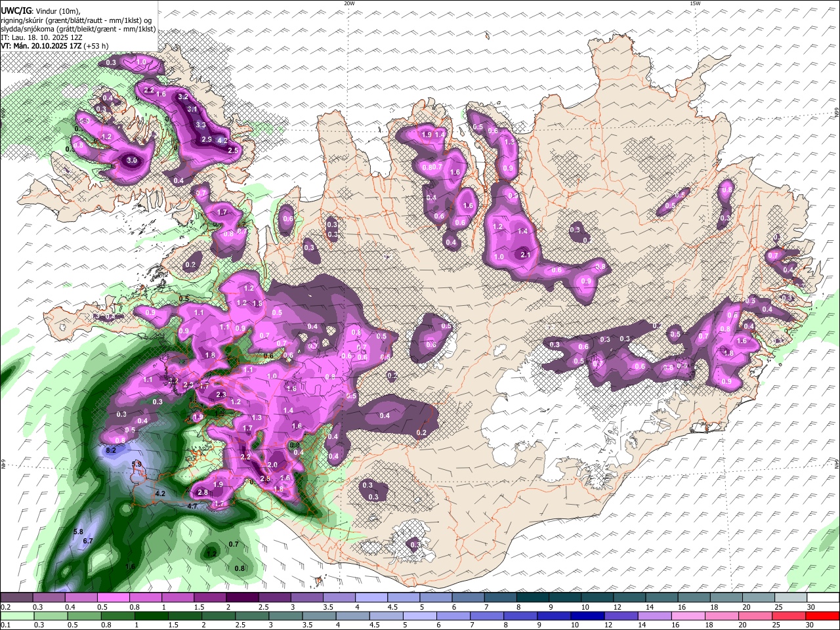Click the '20W' longitude label
Viewport: 840px width, 630px height.
click(x=349, y=3)
